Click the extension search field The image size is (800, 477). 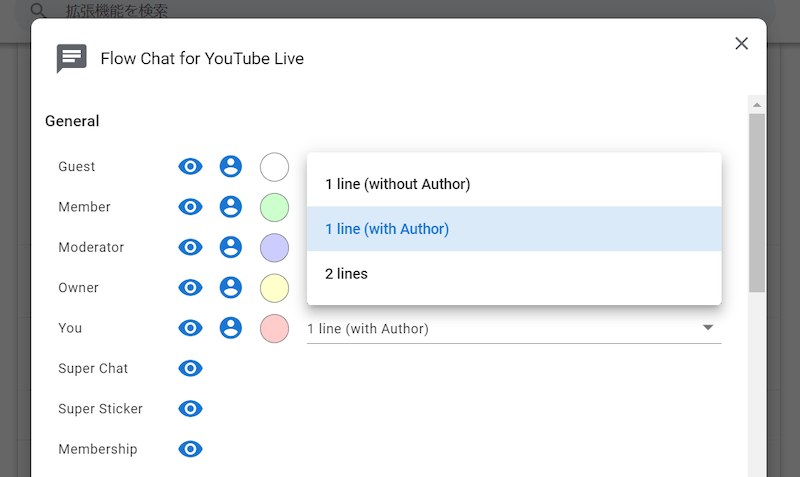(300, 12)
